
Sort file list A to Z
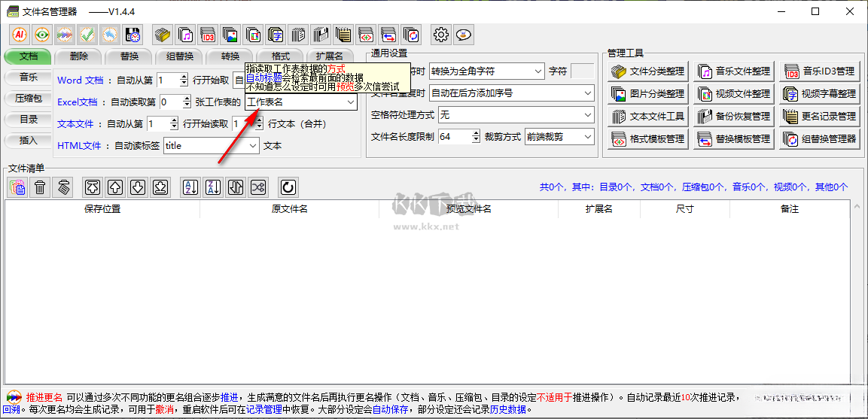[190, 187]
